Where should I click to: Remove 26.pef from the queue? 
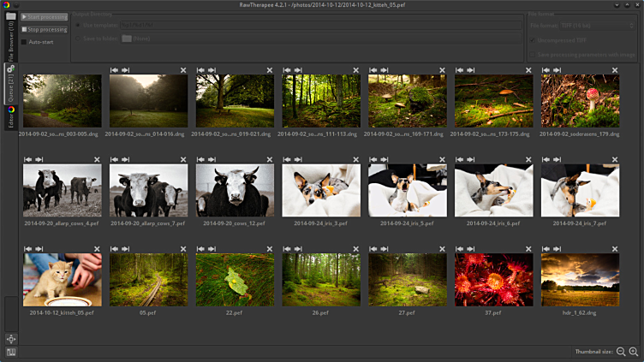[355, 248]
